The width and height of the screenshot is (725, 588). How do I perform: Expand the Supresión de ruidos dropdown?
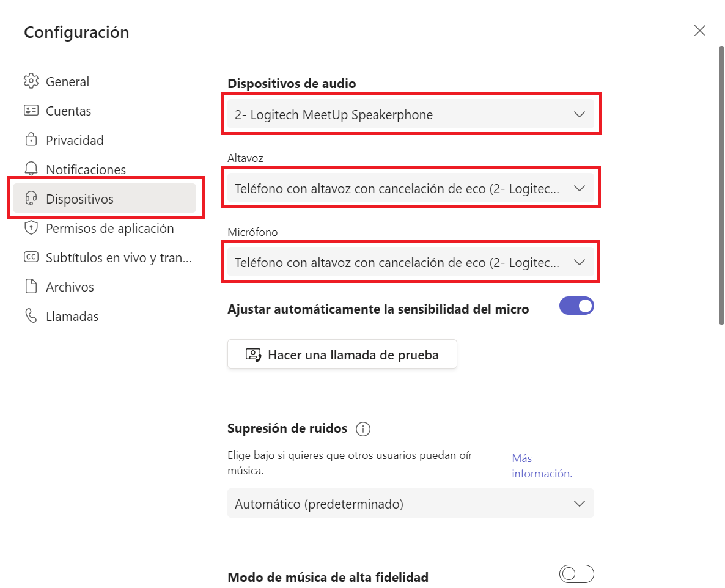point(410,504)
